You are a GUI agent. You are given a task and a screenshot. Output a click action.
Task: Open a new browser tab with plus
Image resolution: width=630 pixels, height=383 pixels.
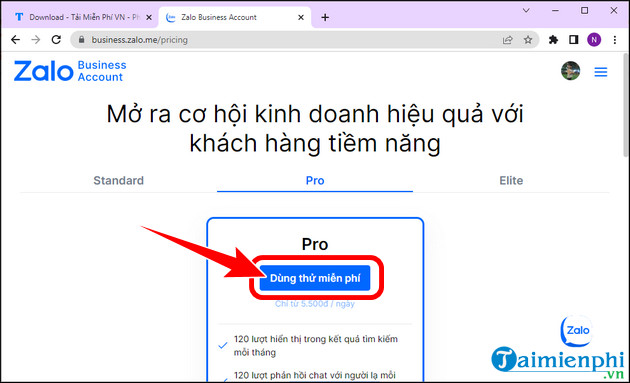pos(325,17)
